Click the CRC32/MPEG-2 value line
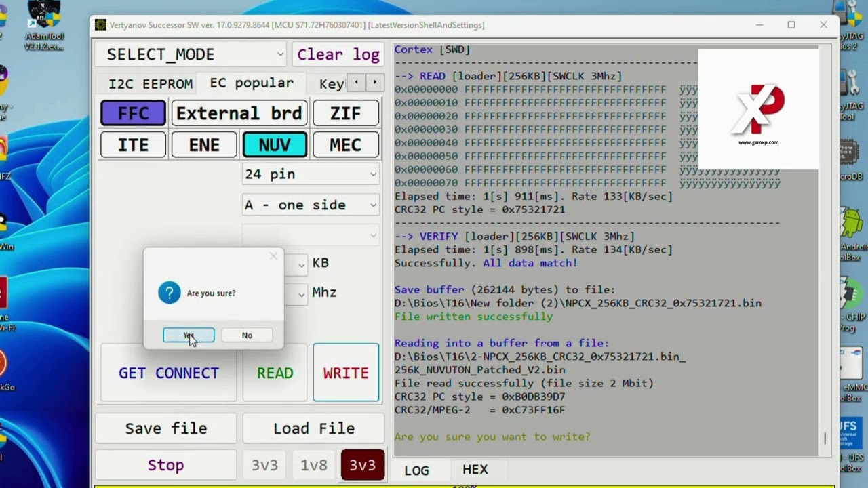Image resolution: width=868 pixels, height=488 pixels. (479, 410)
